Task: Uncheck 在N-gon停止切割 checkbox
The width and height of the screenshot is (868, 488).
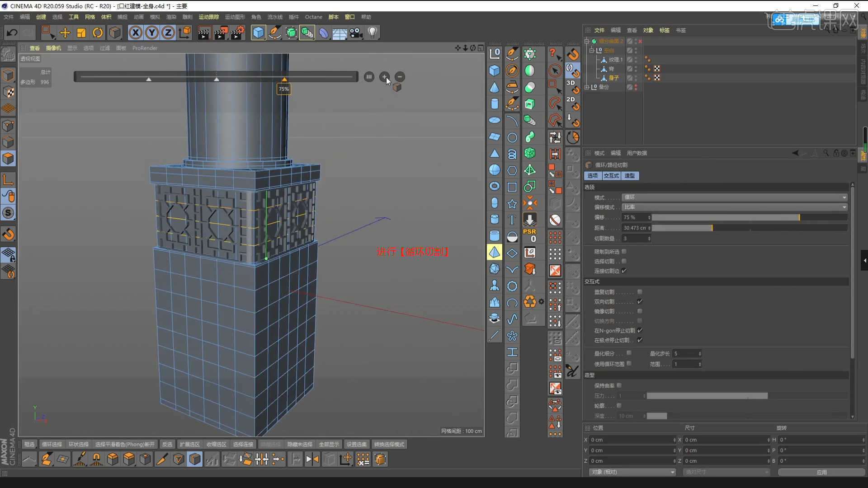Action: [x=640, y=330]
